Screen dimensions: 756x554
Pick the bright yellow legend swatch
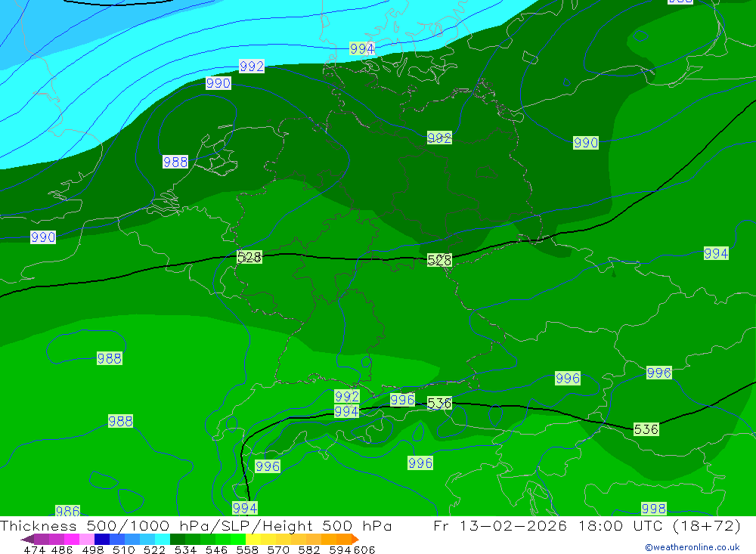[x=253, y=539]
